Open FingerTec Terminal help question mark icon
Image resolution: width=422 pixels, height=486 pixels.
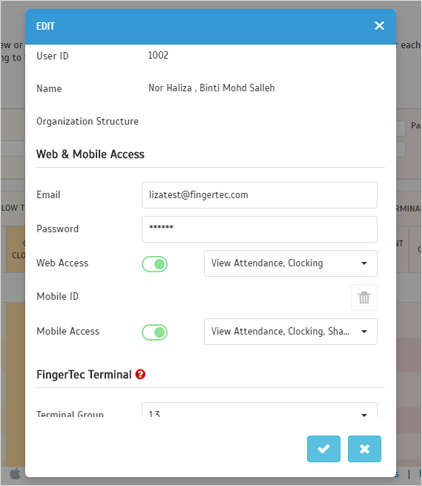(140, 374)
